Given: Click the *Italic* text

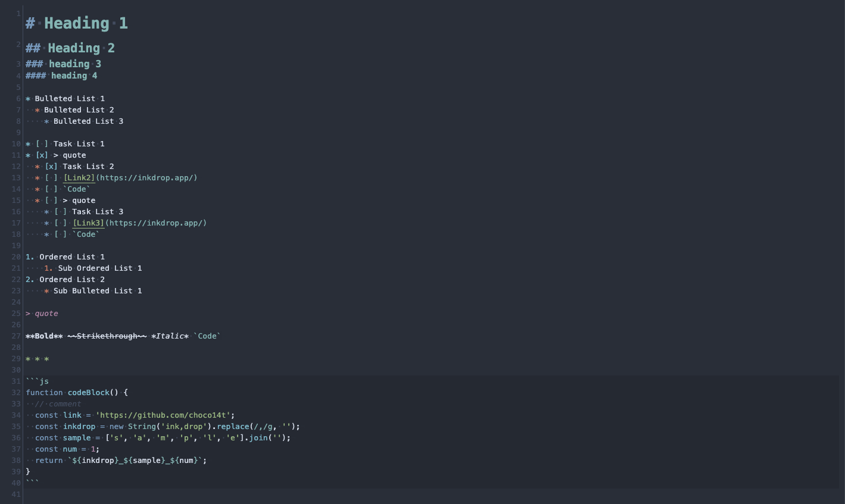Looking at the screenshot, I should [170, 336].
